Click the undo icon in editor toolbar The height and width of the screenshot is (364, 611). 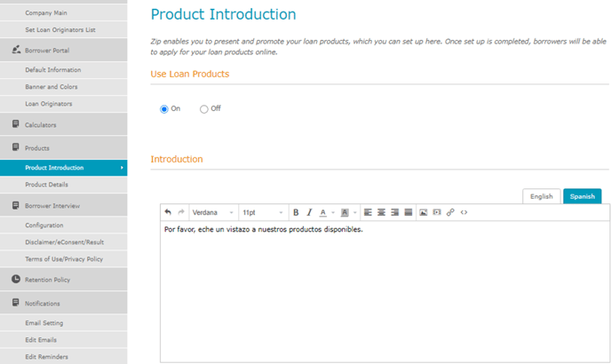[168, 213]
